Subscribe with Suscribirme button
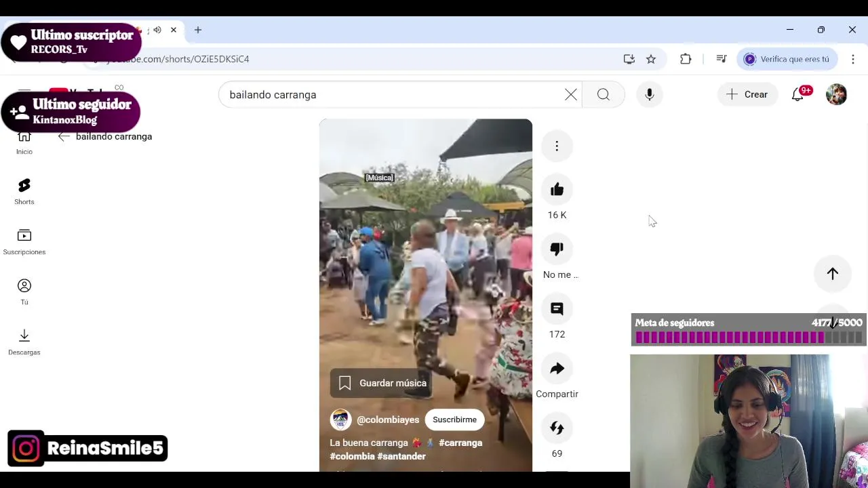Screen dimensions: 868x488 [454, 420]
